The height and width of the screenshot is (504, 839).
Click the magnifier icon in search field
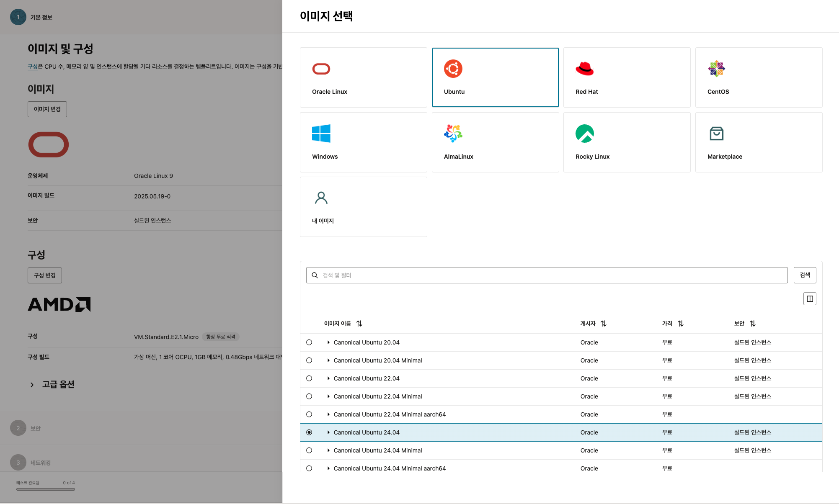(315, 275)
